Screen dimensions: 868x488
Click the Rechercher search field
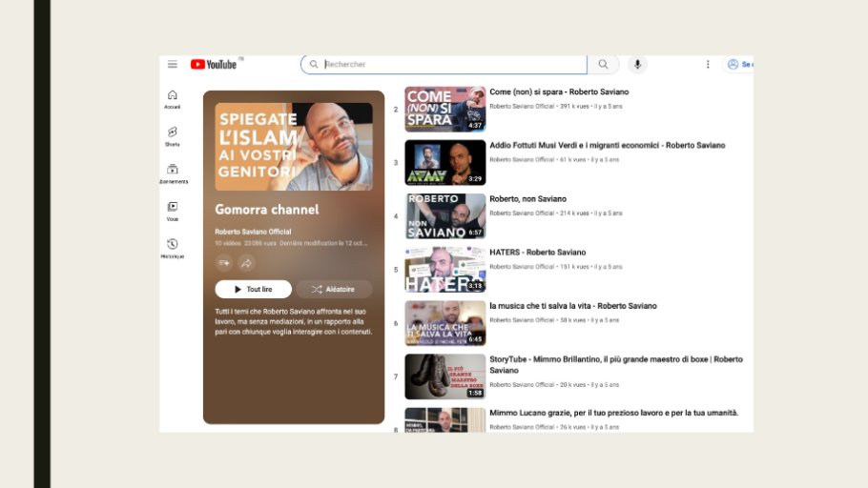point(444,64)
